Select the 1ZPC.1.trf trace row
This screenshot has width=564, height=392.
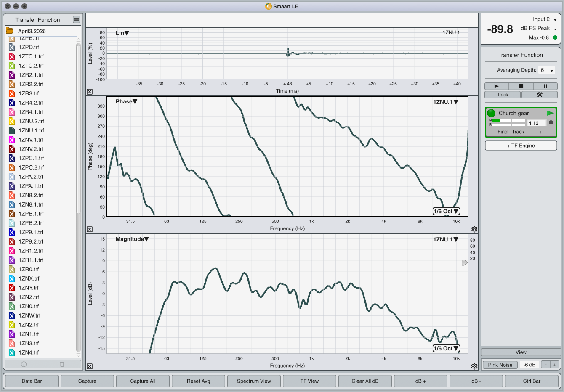pos(42,158)
